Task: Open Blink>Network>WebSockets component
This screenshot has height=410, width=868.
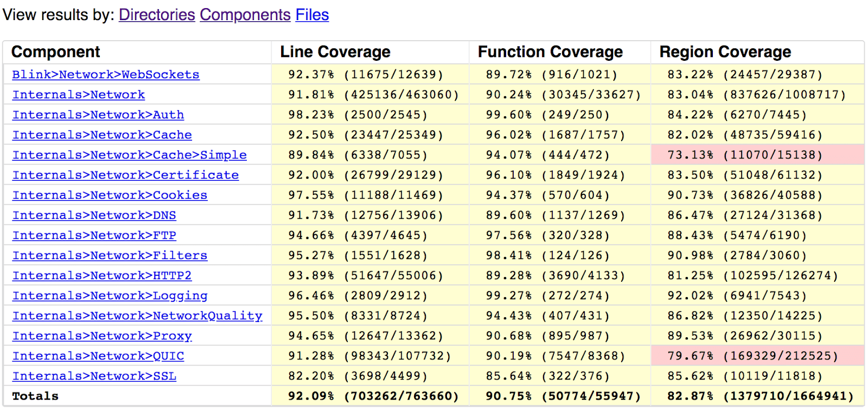Action: (x=106, y=74)
